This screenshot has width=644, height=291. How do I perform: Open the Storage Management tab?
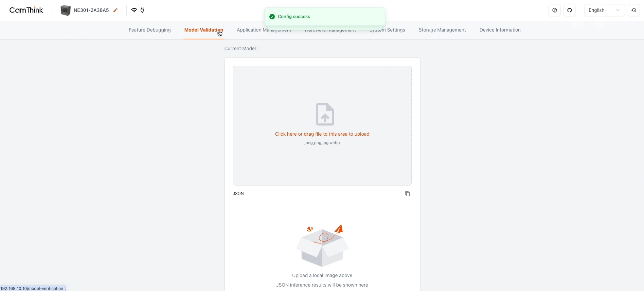click(x=442, y=30)
